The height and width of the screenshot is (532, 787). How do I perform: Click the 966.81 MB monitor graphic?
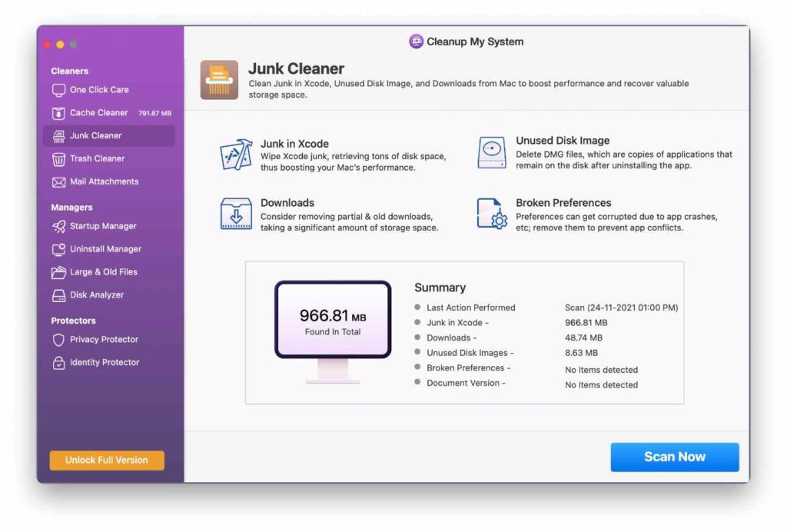(x=333, y=332)
